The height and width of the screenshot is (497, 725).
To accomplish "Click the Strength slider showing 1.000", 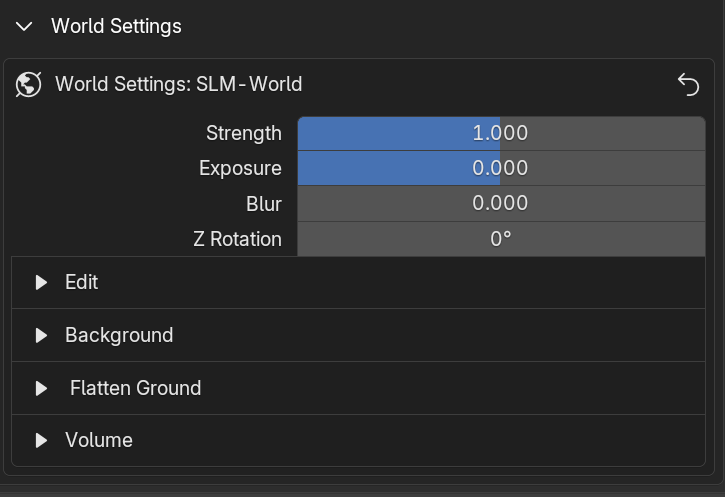I will (x=501, y=133).
